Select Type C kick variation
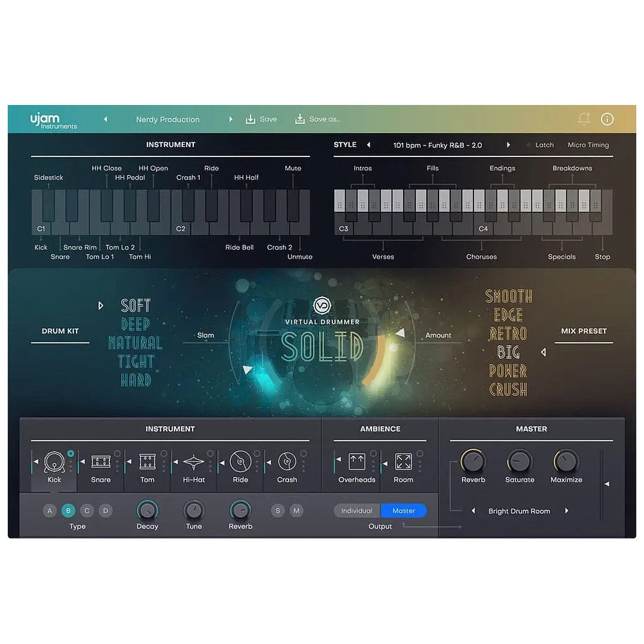The height and width of the screenshot is (644, 644). click(x=86, y=510)
